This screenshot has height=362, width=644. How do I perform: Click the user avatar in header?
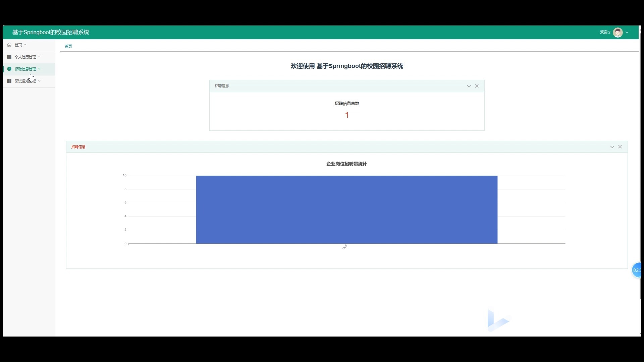coord(618,33)
